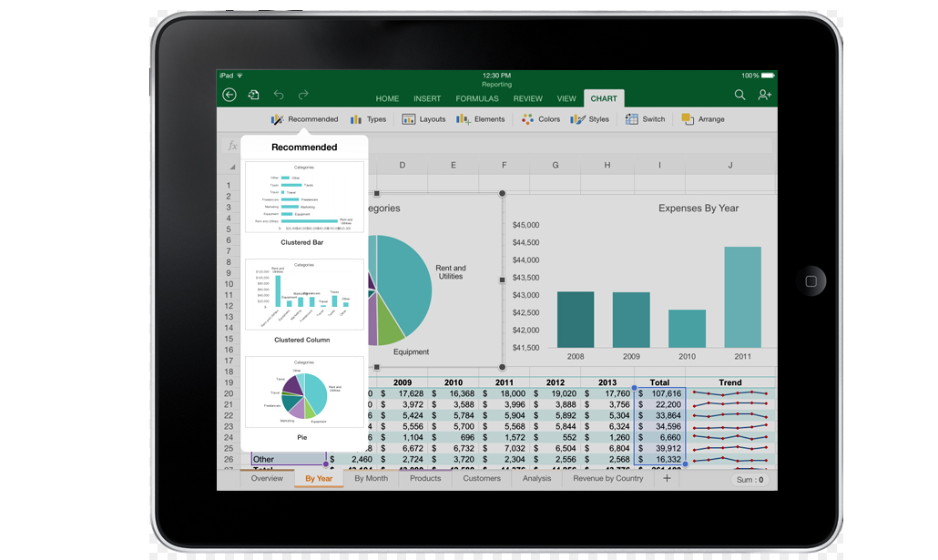Choose the Clustered Column chart thumbnail
This screenshot has height=560, width=938.
[x=304, y=294]
